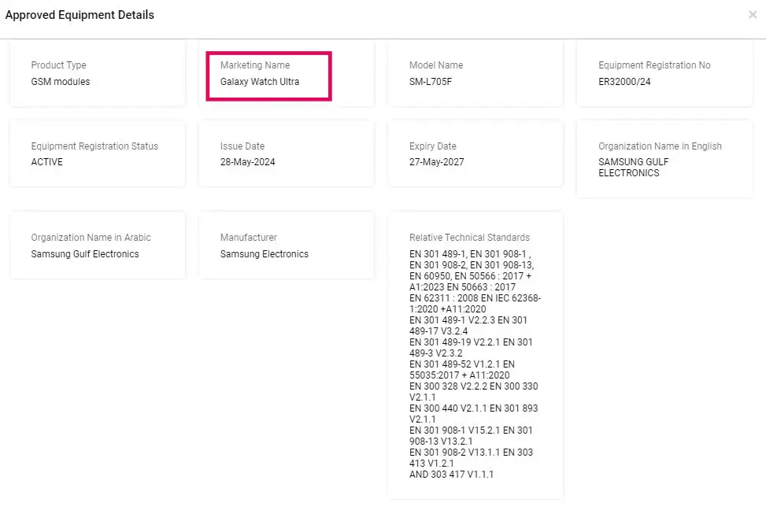Select the '489-17 V3.2.4' line
Viewport: 766px width, 532px height.
tap(439, 331)
